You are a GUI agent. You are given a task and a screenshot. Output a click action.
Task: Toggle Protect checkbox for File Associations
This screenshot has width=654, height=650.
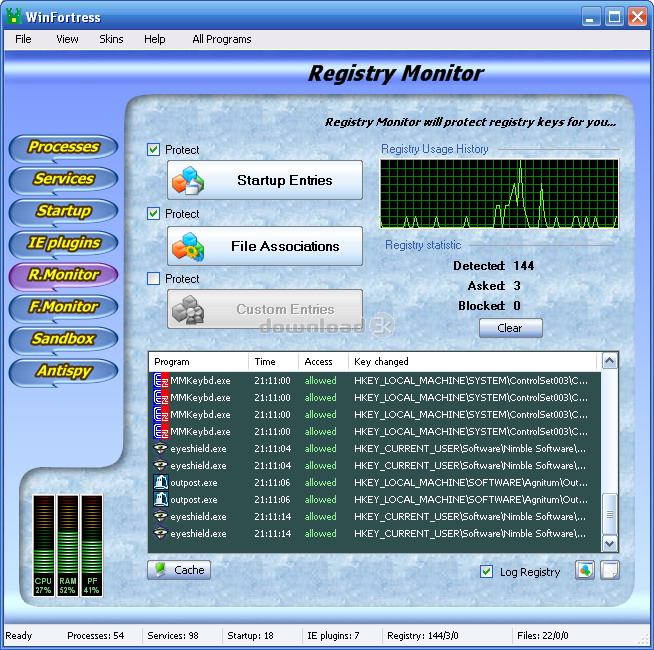tap(153, 214)
